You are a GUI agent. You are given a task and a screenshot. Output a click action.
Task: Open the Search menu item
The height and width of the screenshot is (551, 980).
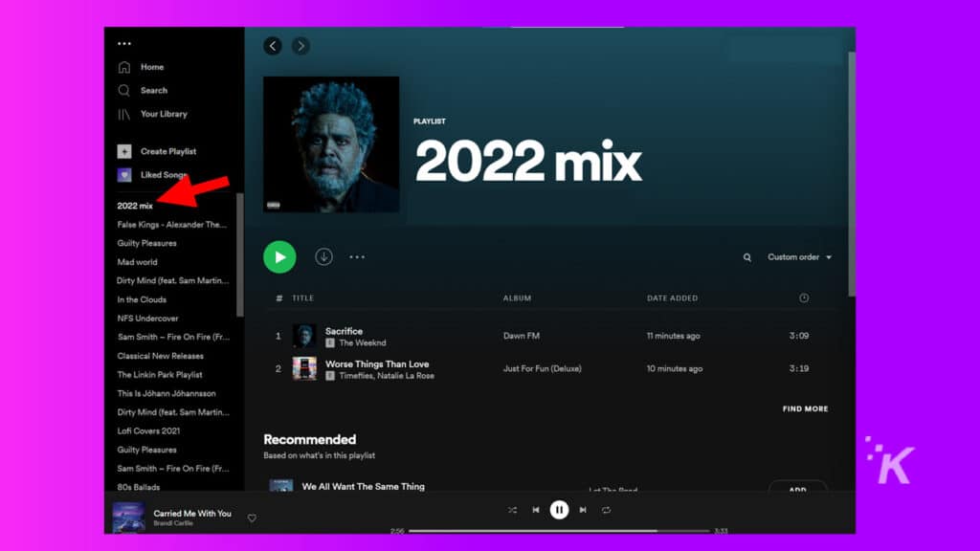point(154,91)
